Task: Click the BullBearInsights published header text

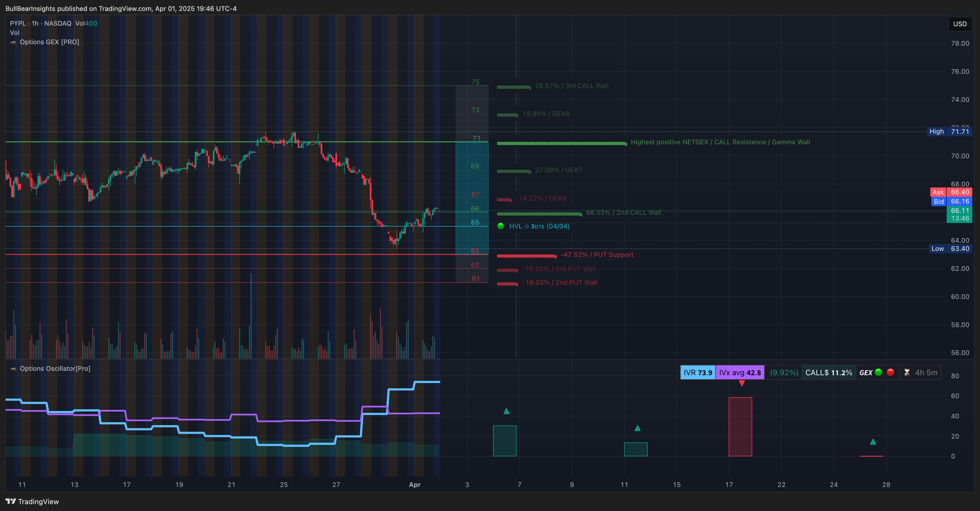Action: click(x=121, y=8)
